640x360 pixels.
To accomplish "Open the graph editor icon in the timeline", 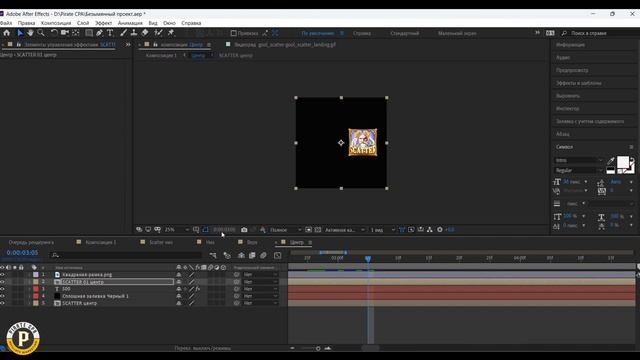I will [278, 256].
